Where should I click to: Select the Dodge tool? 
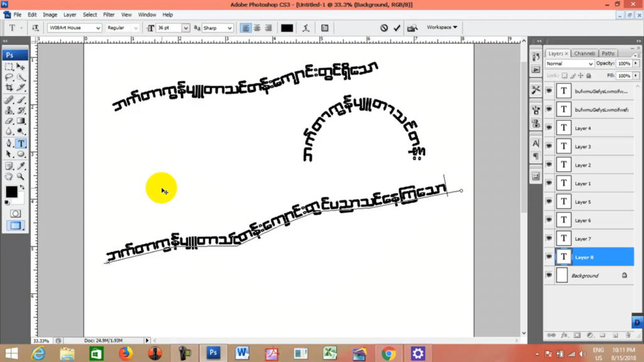(21, 131)
